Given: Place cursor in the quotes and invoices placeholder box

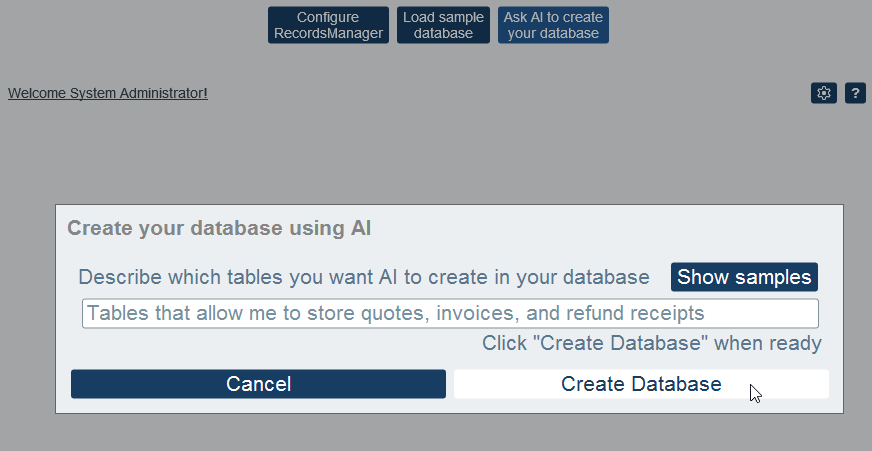Looking at the screenshot, I should [x=450, y=313].
